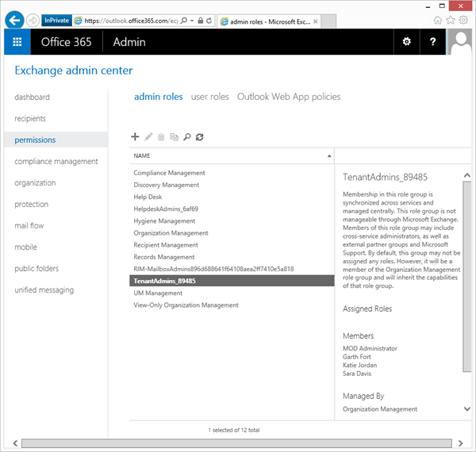Click the browser back arrow button
The height and width of the screenshot is (452, 476).
[13, 20]
